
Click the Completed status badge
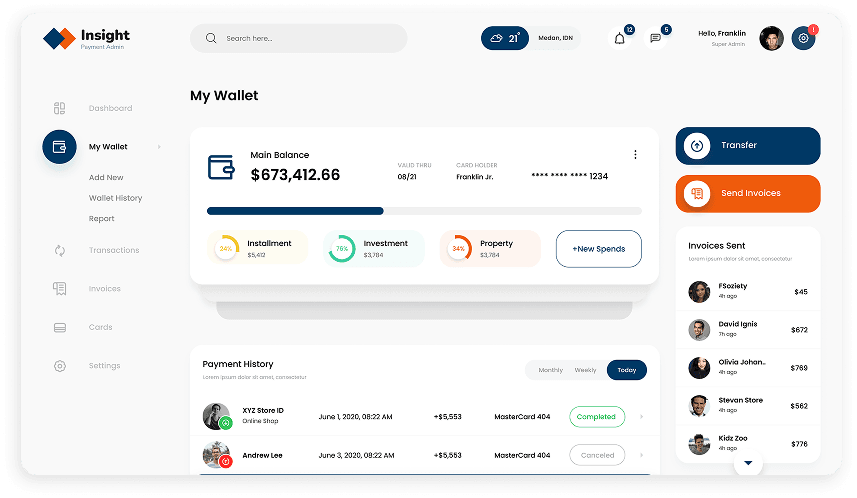tap(597, 417)
